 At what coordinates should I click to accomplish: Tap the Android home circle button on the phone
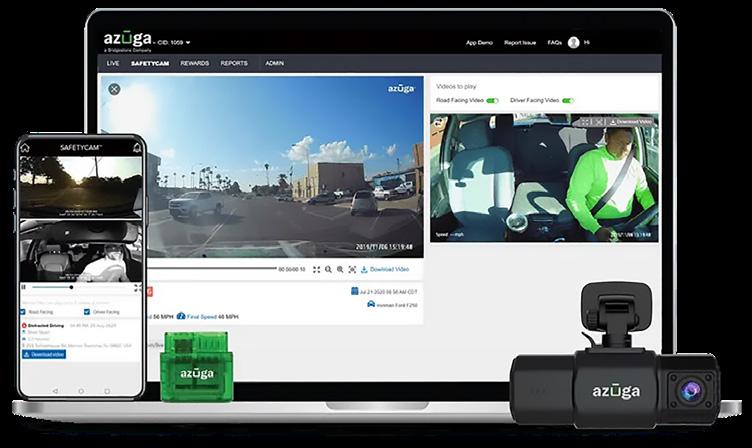pyautogui.click(x=81, y=391)
